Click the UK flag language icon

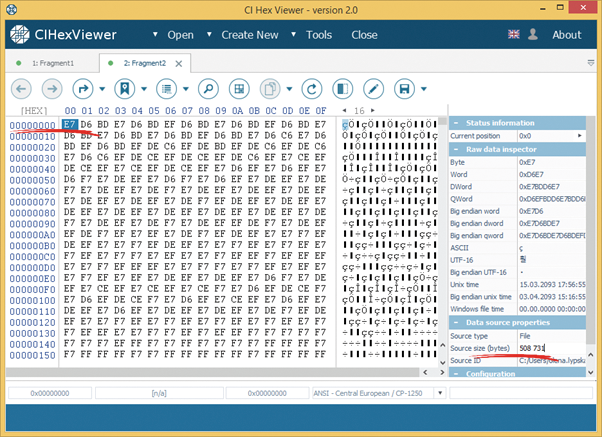[x=515, y=35]
